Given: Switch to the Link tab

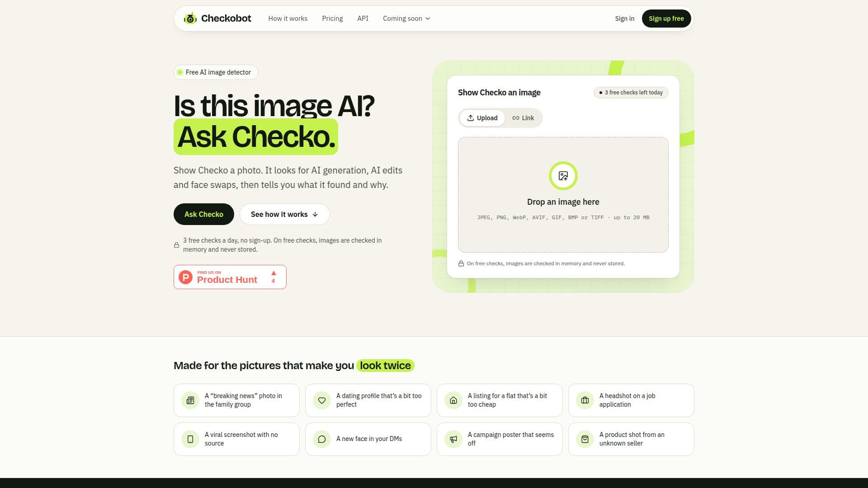Looking at the screenshot, I should [523, 118].
